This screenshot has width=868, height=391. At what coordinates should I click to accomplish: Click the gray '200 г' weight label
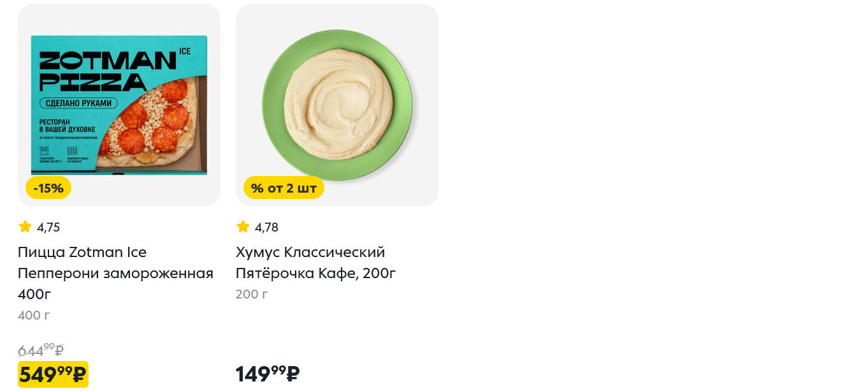[x=252, y=294]
